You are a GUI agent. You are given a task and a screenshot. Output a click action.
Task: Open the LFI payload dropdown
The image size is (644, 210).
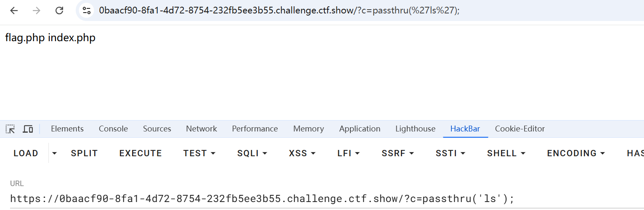click(348, 153)
